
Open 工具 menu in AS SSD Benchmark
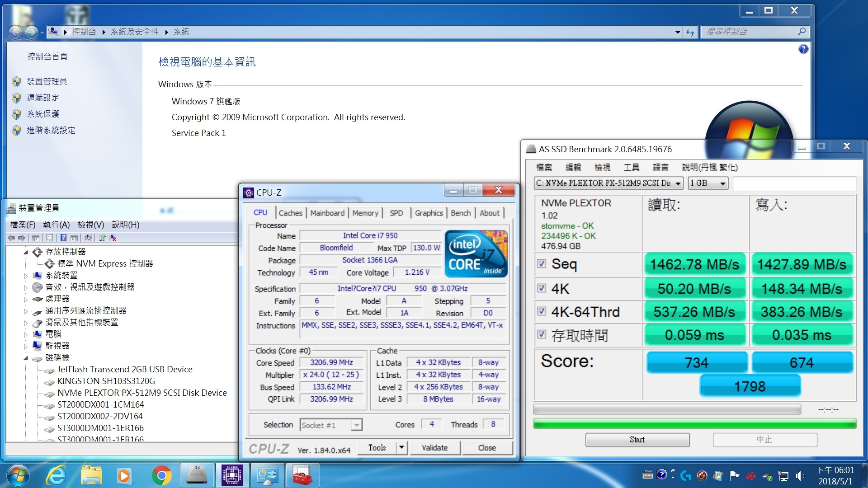click(x=632, y=168)
